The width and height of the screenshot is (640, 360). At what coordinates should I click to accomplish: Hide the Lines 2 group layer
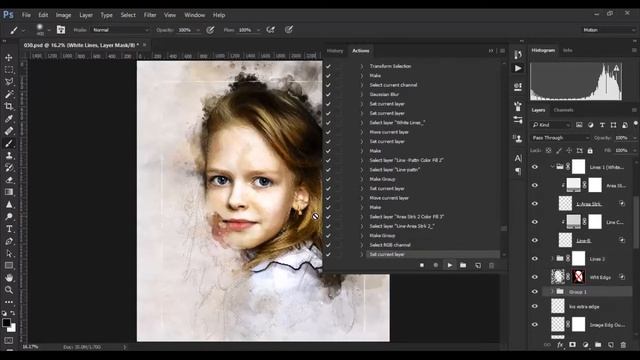pos(535,259)
